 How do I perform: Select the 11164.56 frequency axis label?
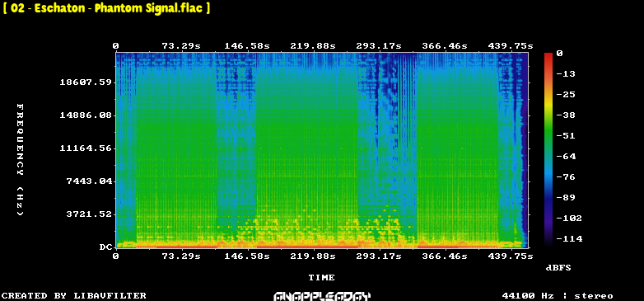[86, 148]
